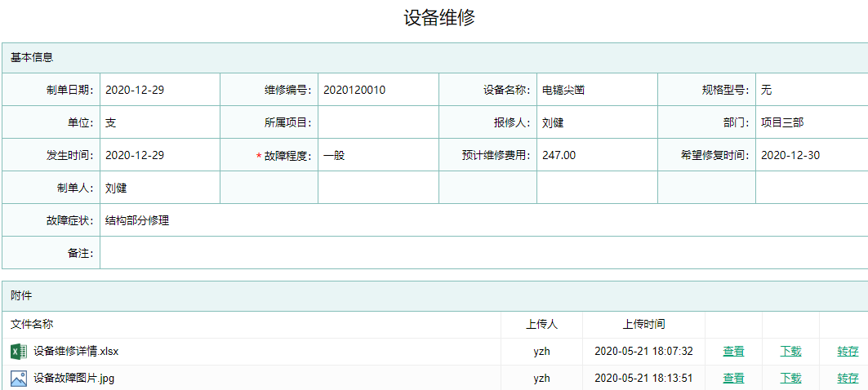This screenshot has width=868, height=390.
Task: Click the 上传时间 column header
Action: click(643, 324)
